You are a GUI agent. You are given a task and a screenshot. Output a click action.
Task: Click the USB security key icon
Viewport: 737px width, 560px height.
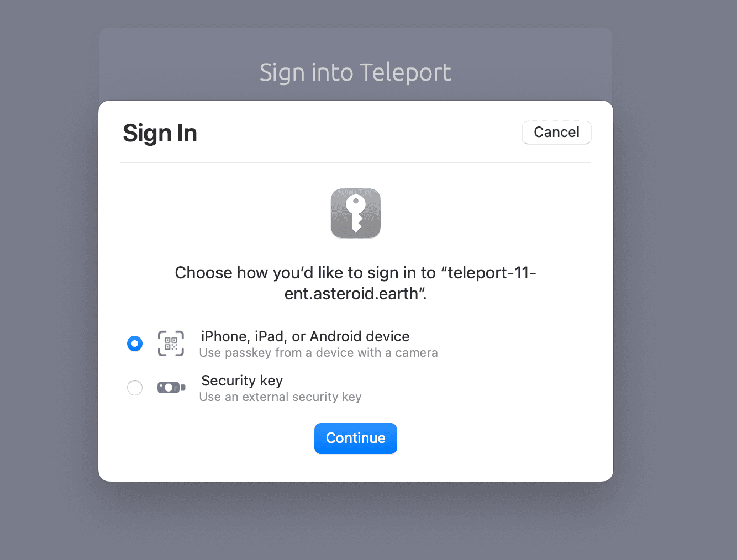(171, 388)
